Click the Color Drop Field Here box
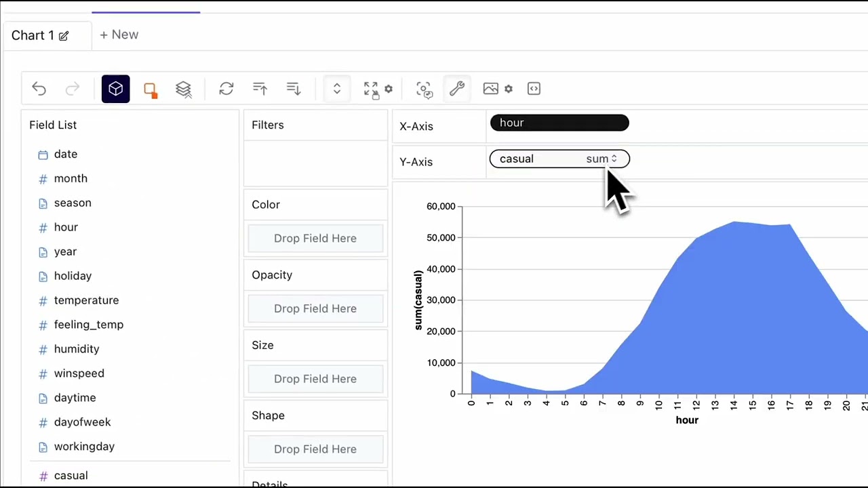This screenshot has height=488, width=868. click(315, 239)
